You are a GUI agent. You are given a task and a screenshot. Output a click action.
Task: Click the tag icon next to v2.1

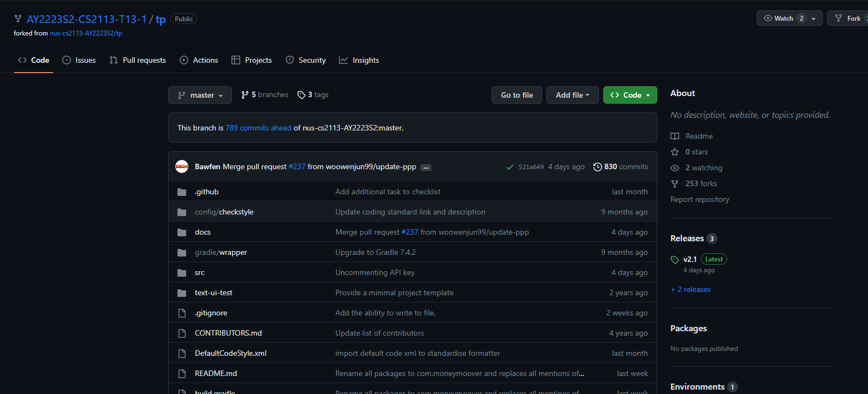[x=675, y=260]
